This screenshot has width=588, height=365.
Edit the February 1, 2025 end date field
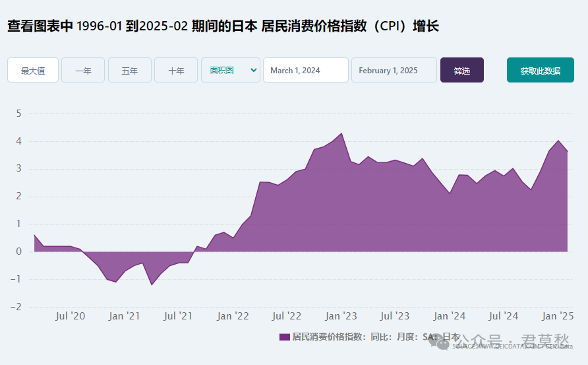pos(394,70)
